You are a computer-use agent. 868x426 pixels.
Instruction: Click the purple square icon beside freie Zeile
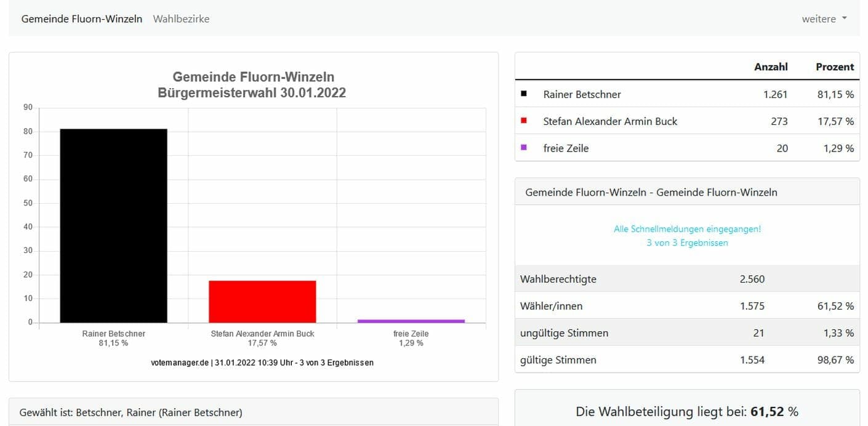pos(524,148)
